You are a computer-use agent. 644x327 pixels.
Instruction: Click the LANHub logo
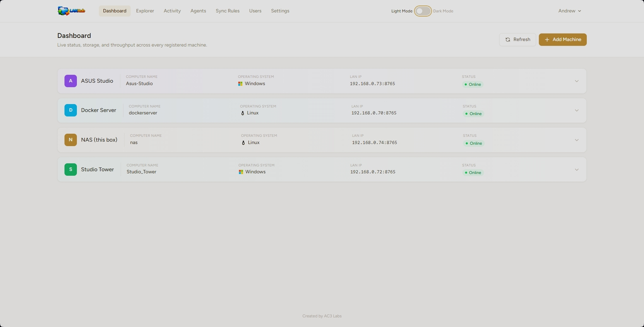(x=71, y=11)
